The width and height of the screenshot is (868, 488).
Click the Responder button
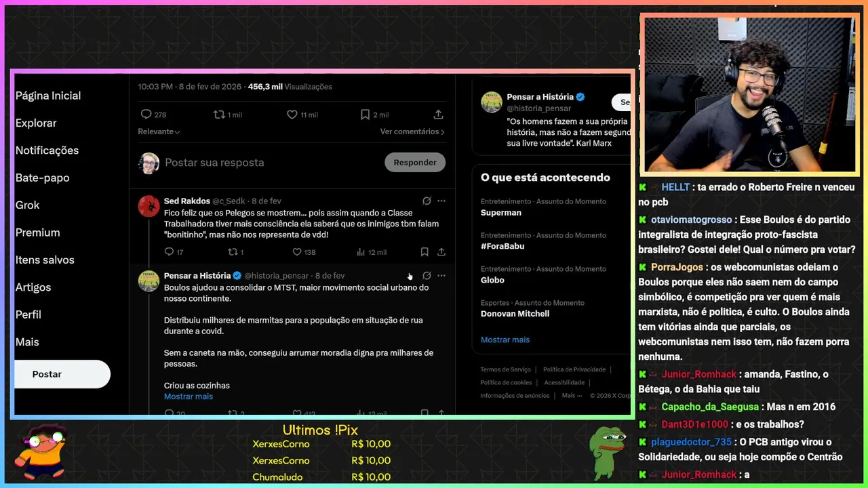(415, 163)
